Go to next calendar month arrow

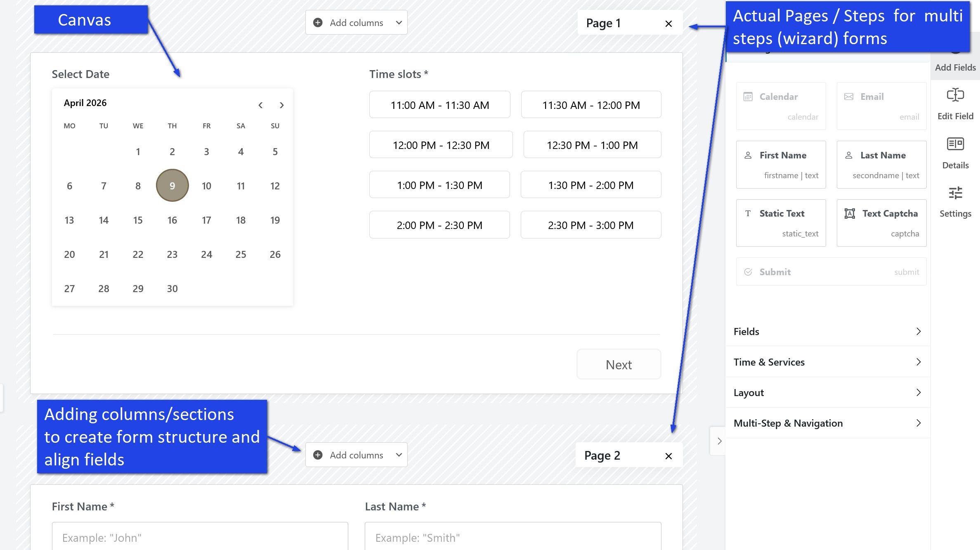click(x=281, y=105)
